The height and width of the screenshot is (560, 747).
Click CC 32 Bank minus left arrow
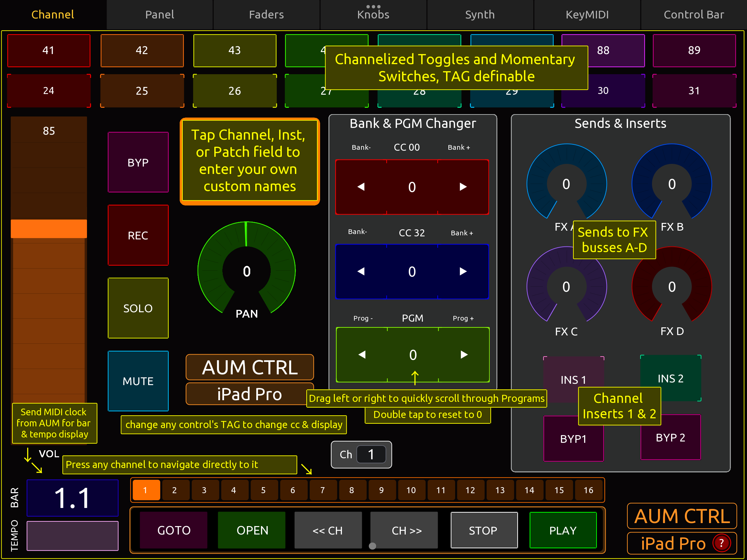[x=361, y=271]
